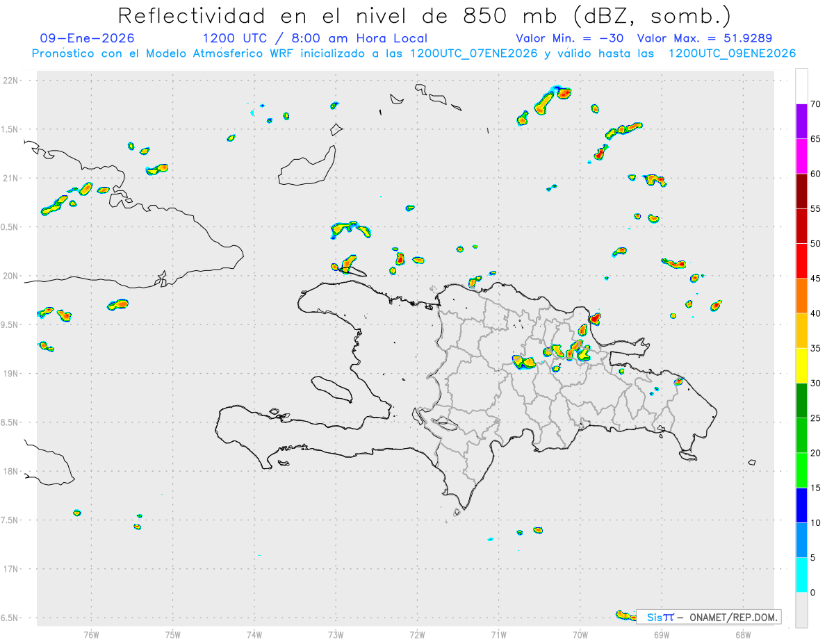Click the '68W' longitude label

click(x=743, y=634)
